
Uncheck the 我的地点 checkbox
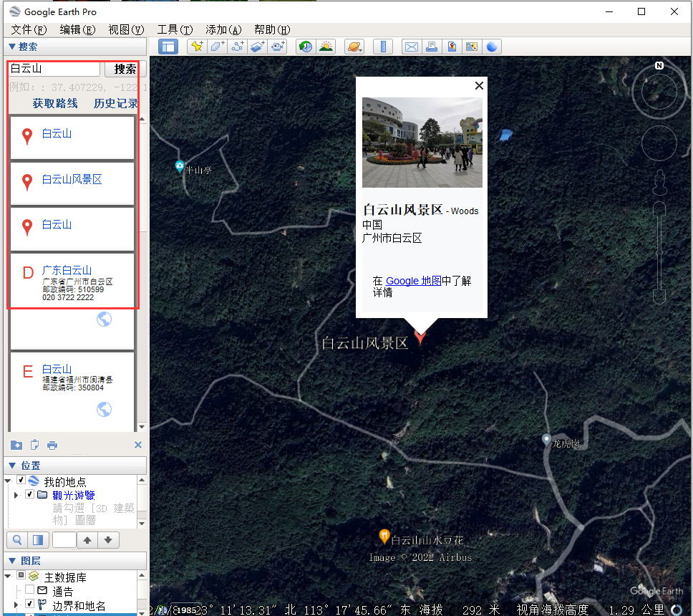(21, 481)
